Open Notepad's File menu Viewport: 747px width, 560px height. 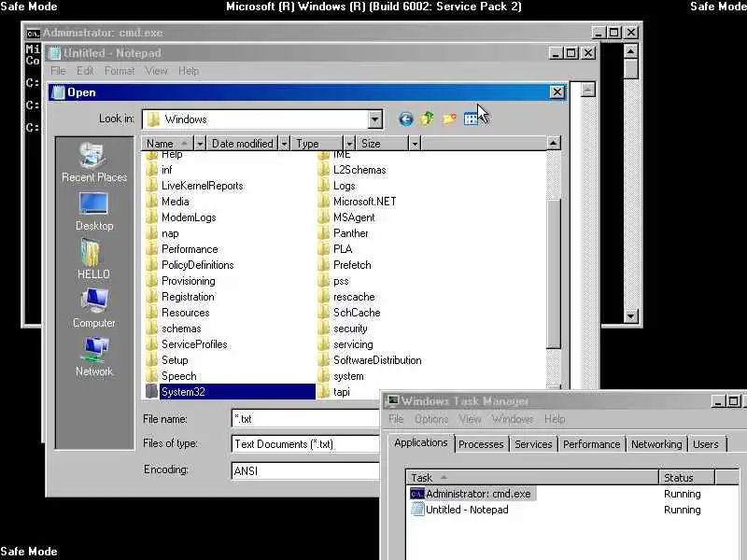click(58, 71)
